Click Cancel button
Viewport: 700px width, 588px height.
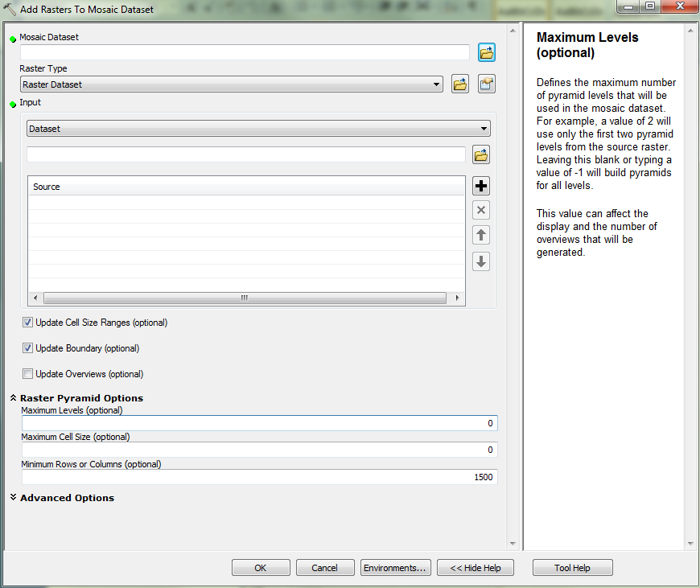click(325, 567)
